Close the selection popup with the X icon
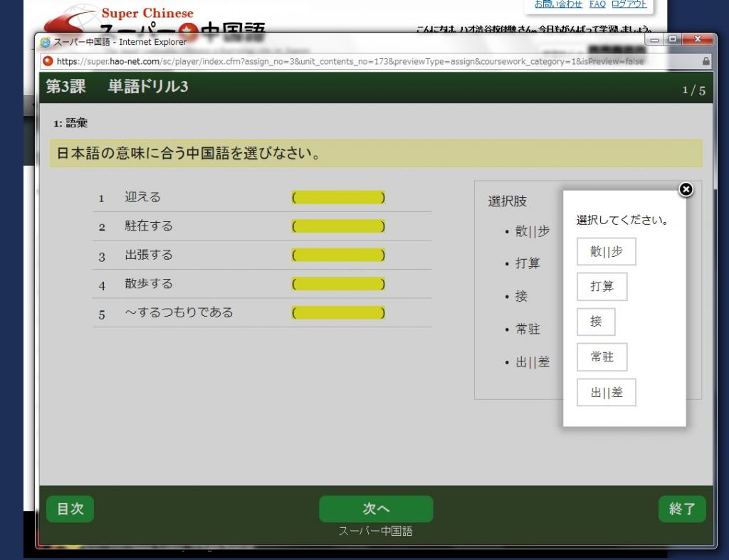Viewport: 729px width, 560px height. pos(686,189)
